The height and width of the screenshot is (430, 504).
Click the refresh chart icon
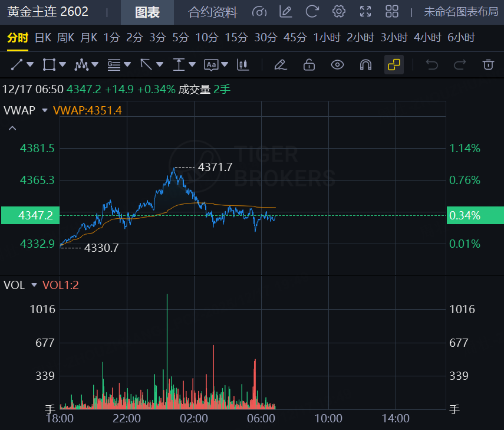coord(312,12)
